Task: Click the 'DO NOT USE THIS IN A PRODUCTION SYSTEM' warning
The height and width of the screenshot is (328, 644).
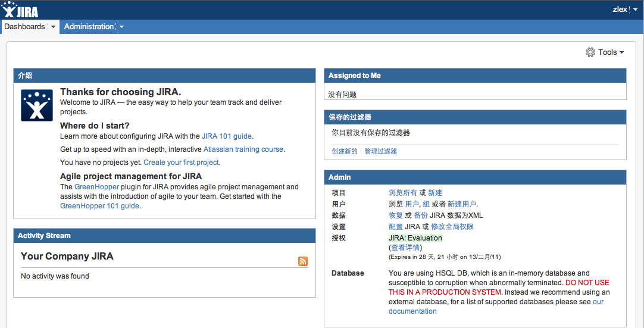Action: [499, 288]
